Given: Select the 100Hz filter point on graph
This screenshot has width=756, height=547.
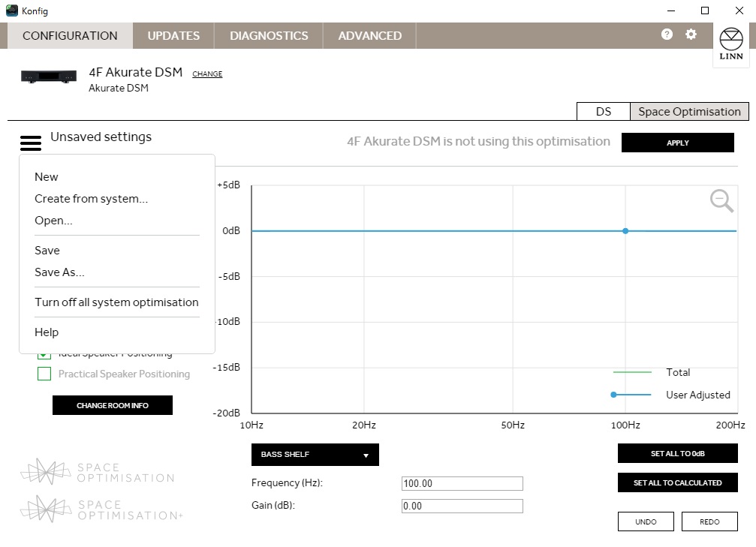Looking at the screenshot, I should tap(625, 231).
